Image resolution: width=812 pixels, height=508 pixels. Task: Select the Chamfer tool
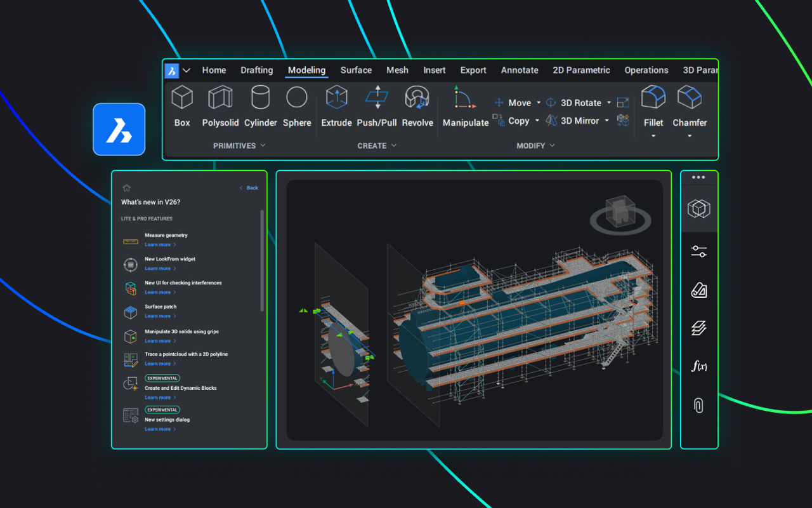[690, 106]
